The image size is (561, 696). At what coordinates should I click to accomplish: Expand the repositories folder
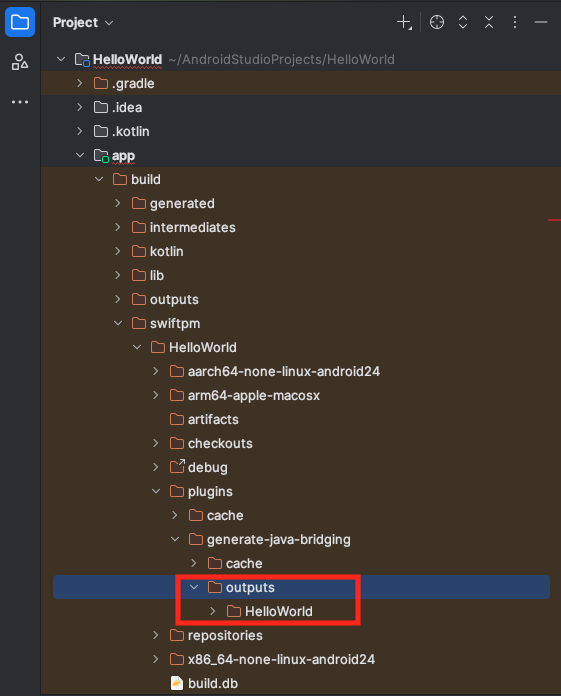(x=156, y=635)
